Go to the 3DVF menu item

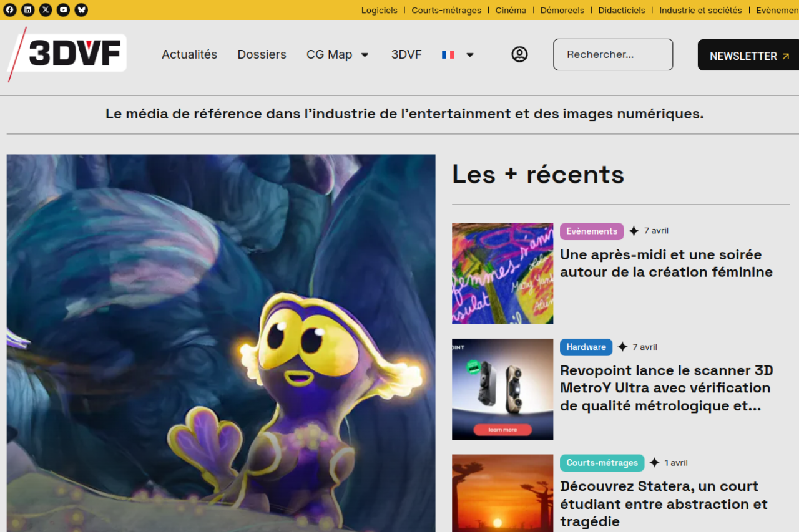point(406,55)
